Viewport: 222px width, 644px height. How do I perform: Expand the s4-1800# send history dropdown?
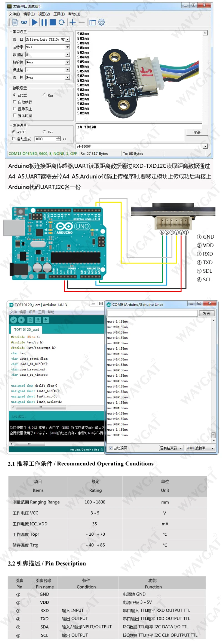[205, 146]
